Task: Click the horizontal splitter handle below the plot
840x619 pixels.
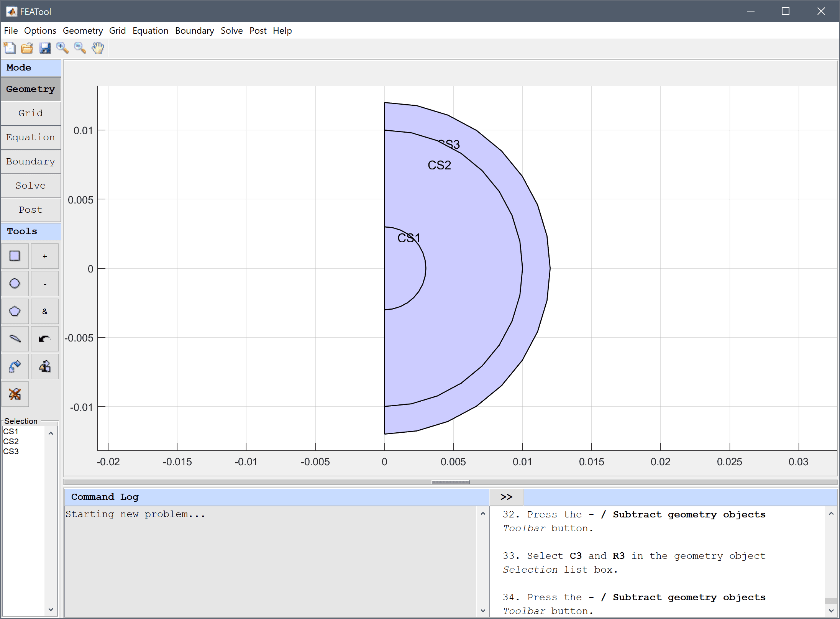Action: 451,482
